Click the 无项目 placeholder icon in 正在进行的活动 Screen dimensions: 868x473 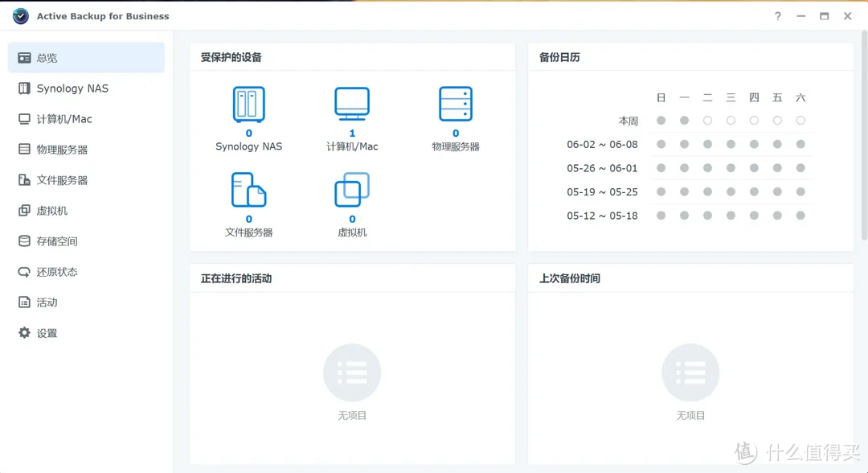351,372
